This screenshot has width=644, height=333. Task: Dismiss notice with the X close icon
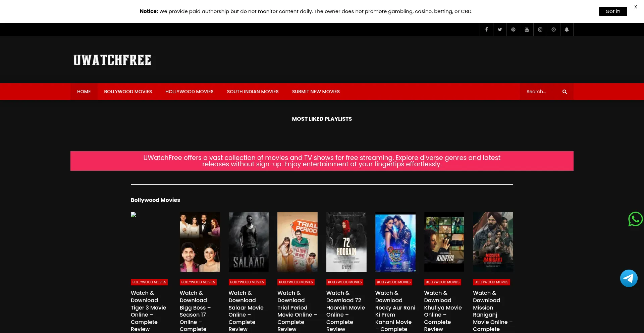tap(635, 7)
